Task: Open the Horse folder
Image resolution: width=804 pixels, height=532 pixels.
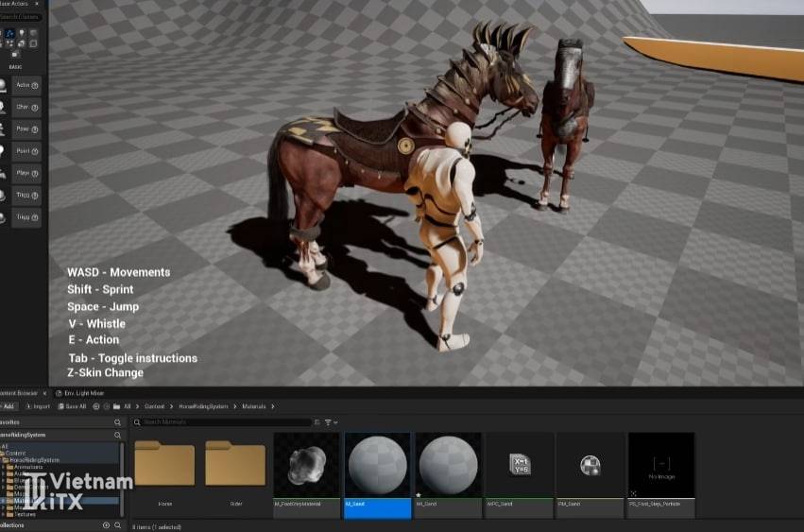Action: coord(164,464)
